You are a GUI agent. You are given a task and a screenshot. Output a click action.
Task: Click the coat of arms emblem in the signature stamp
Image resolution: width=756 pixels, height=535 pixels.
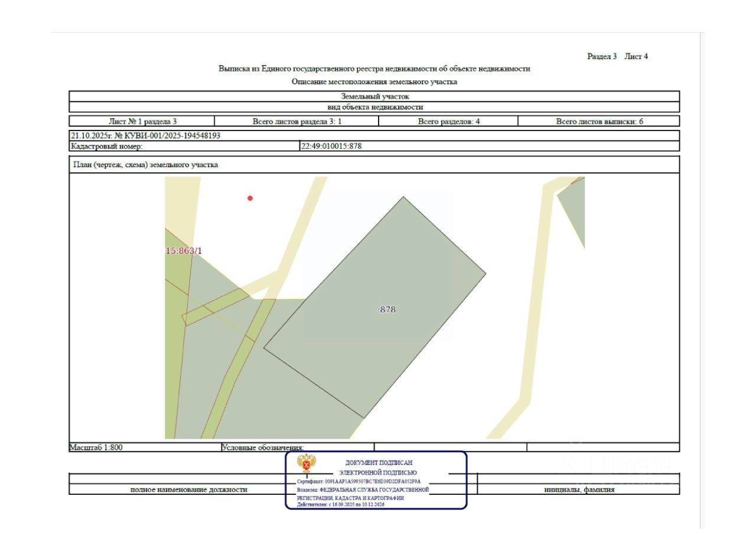tap(306, 464)
